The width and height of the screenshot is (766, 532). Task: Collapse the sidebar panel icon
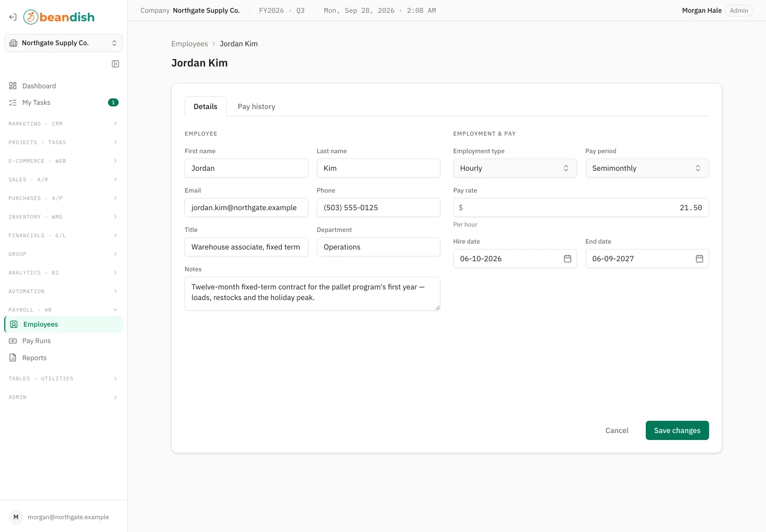pos(115,64)
